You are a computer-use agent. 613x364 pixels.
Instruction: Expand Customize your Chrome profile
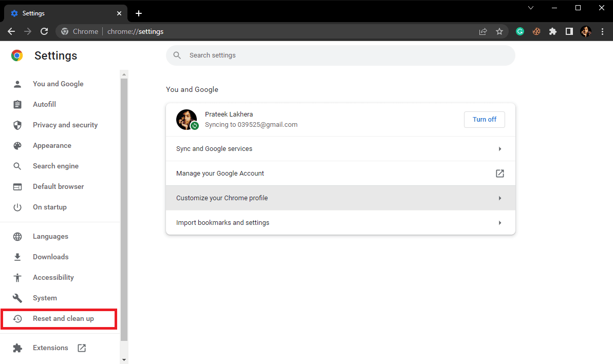click(340, 198)
